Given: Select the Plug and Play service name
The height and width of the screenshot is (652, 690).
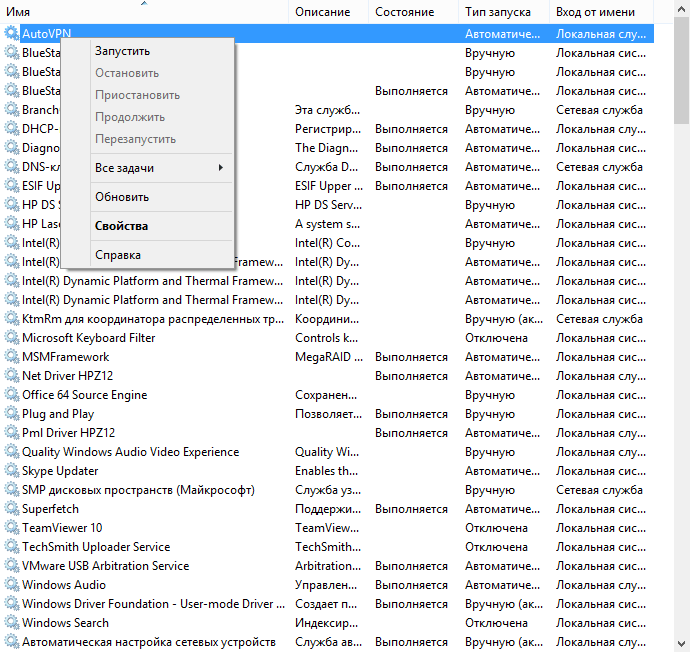Looking at the screenshot, I should point(58,414).
